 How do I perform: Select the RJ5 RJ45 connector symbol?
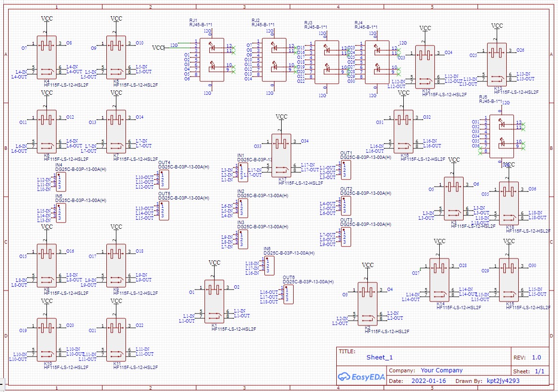click(x=501, y=136)
